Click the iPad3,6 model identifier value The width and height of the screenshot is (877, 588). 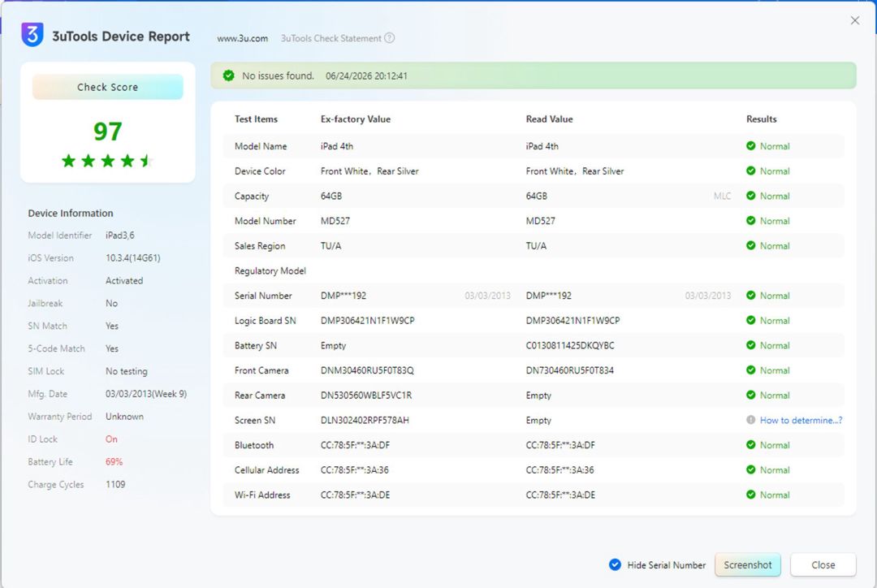point(119,236)
